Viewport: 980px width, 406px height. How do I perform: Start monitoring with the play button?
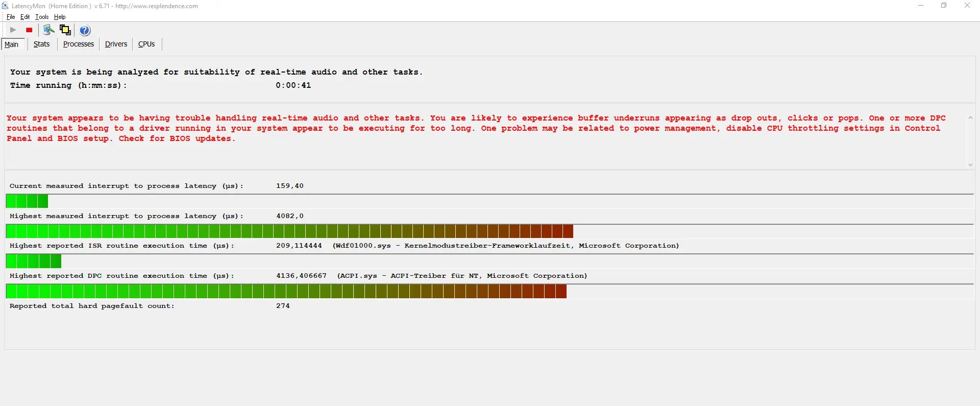pyautogui.click(x=13, y=30)
